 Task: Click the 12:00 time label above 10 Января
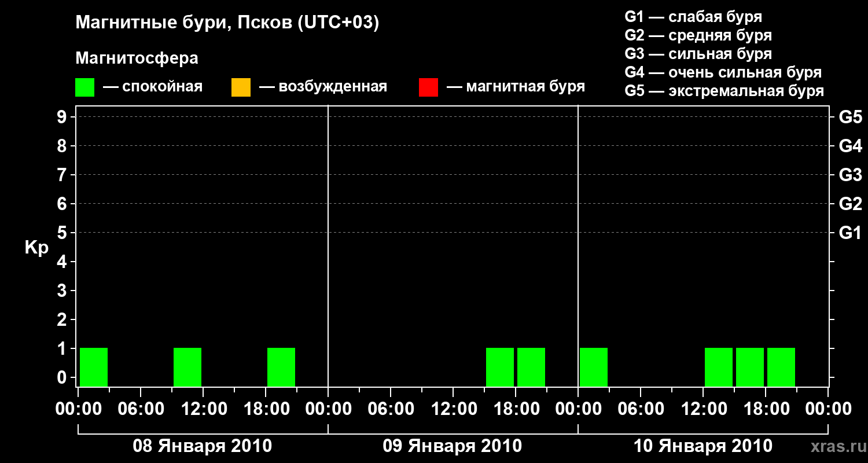pos(703,409)
